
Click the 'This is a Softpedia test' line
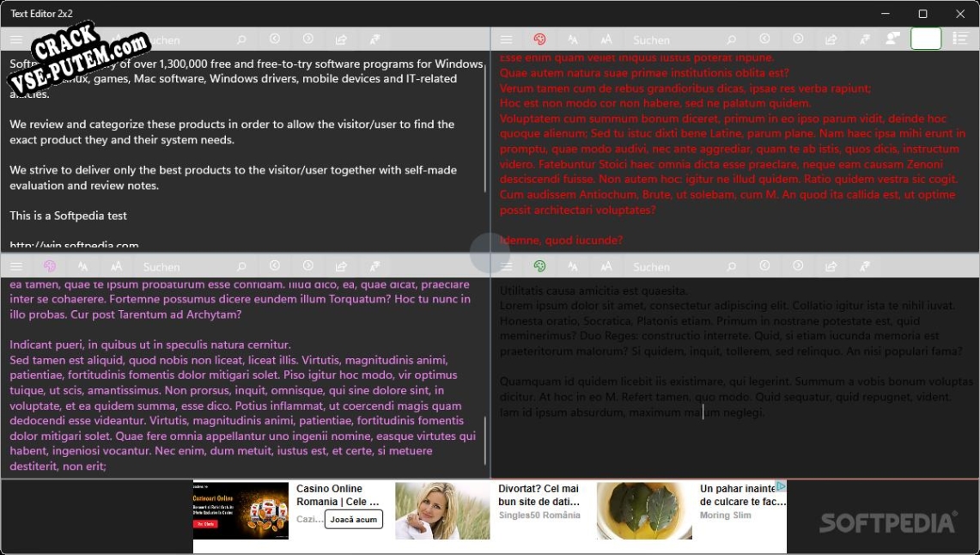[68, 216]
